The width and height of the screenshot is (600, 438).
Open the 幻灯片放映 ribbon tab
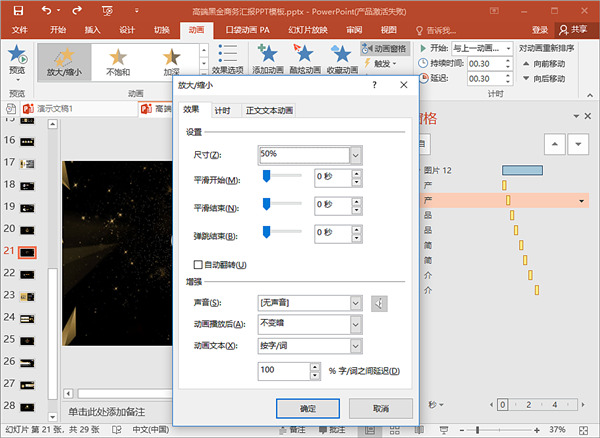pos(308,30)
